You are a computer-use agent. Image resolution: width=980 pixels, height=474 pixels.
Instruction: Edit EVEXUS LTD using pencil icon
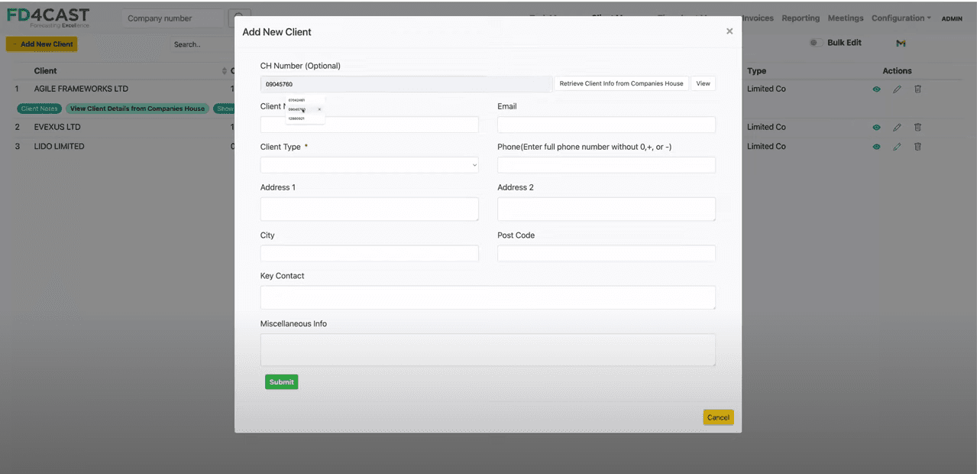(897, 128)
